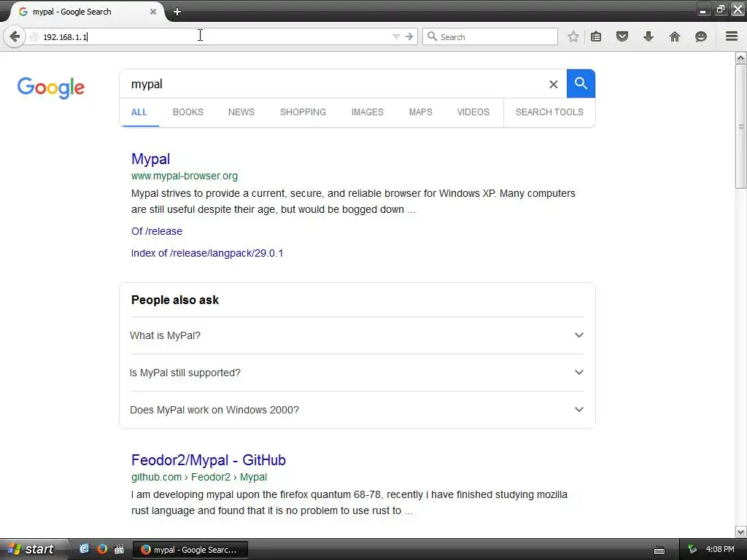The height and width of the screenshot is (560, 747).
Task: Click the Google logo
Action: pyautogui.click(x=51, y=87)
